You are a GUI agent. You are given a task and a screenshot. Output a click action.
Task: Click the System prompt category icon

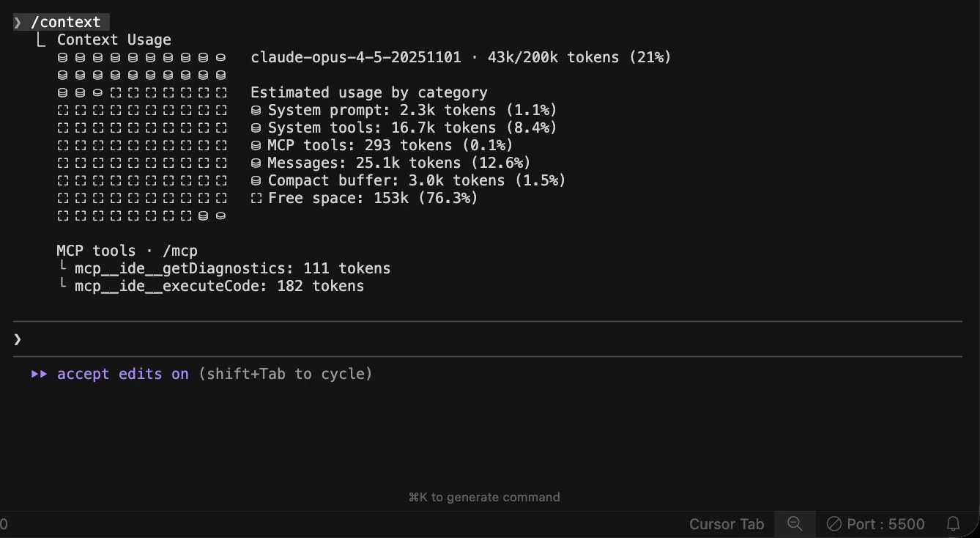click(x=256, y=110)
